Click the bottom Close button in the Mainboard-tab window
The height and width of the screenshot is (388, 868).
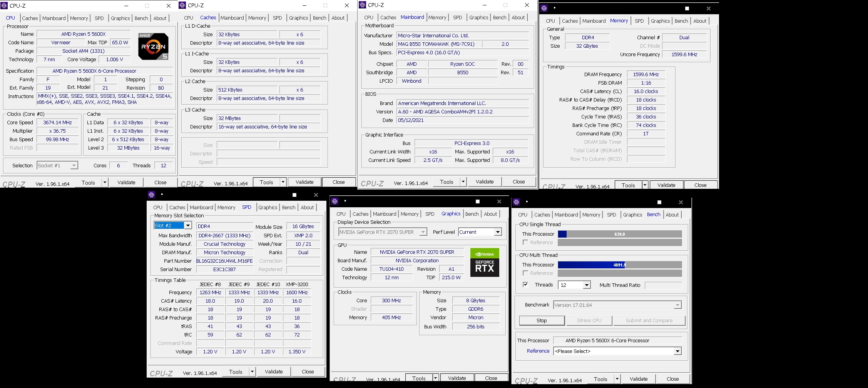(x=518, y=182)
